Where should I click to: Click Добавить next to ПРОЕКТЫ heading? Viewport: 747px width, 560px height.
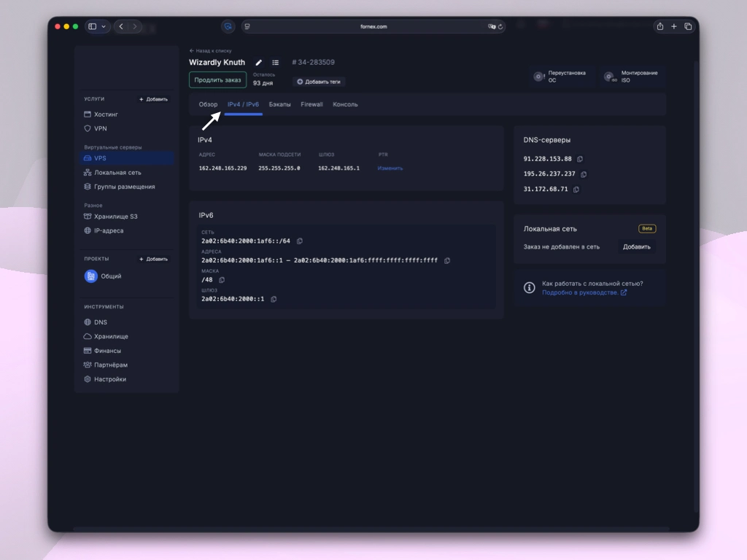click(x=153, y=259)
